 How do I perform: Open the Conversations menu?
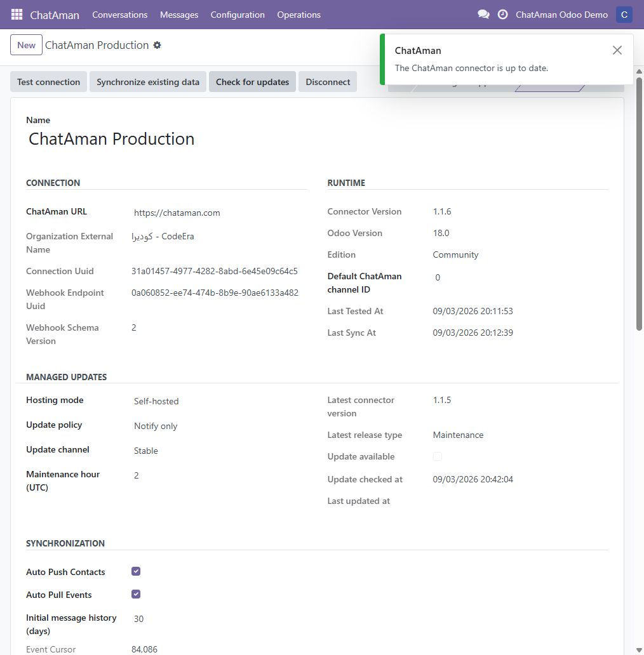click(x=119, y=15)
